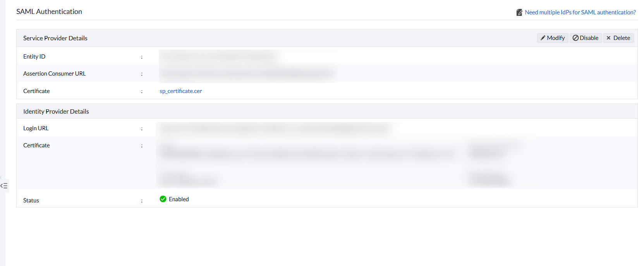
Task: Open the Modify button
Action: (x=553, y=38)
